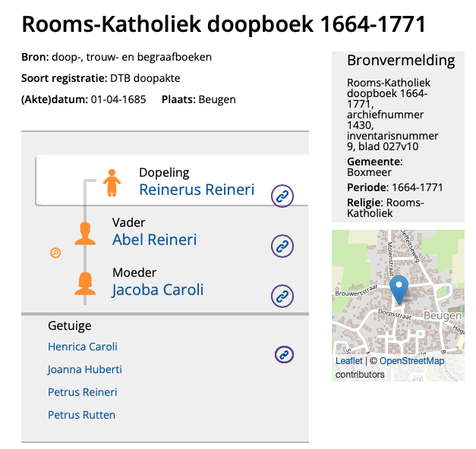Click the Bronvermelding source citation heading
Viewport: 476px width, 449px height.
pyautogui.click(x=400, y=61)
